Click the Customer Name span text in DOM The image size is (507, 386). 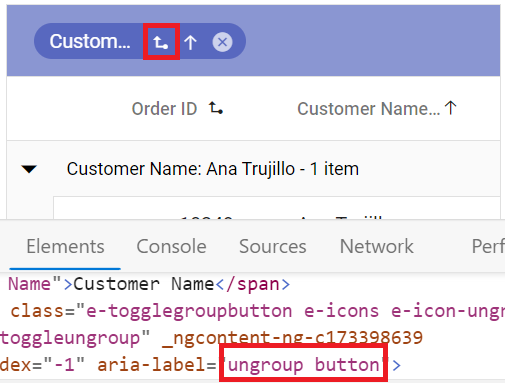tap(143, 284)
